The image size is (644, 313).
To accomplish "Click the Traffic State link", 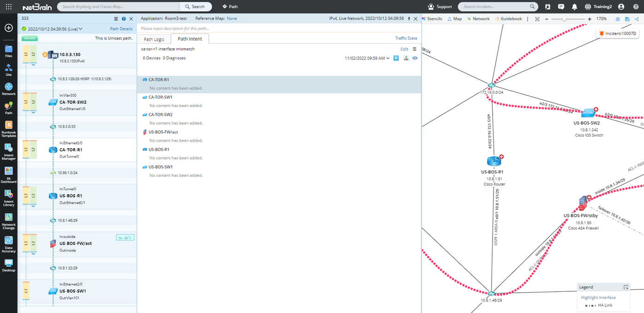I will [x=406, y=38].
